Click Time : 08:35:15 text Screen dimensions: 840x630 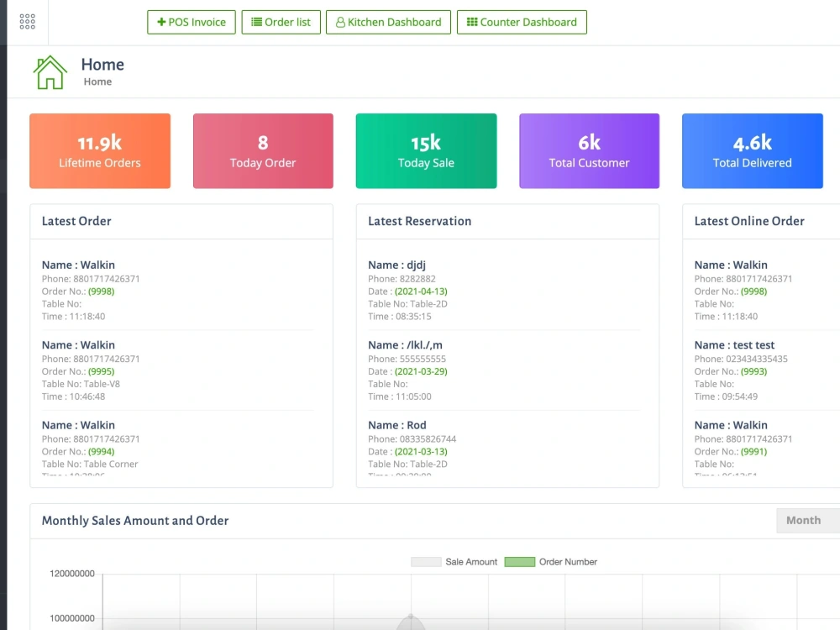400,317
